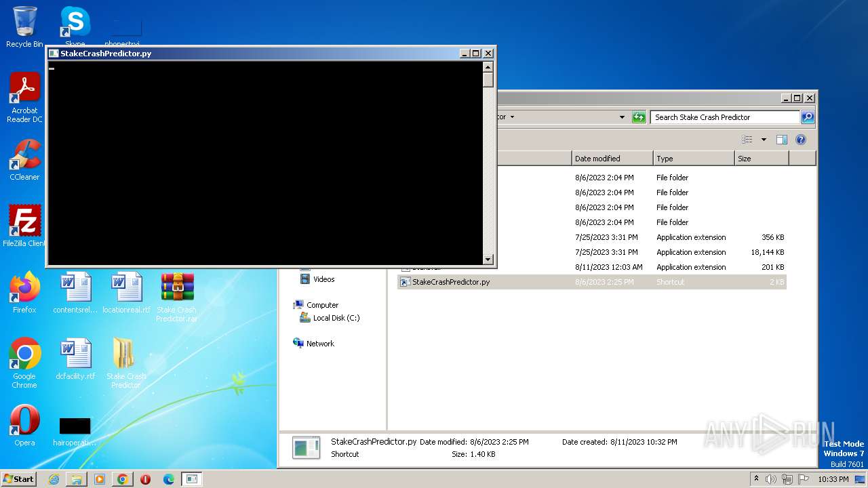Image resolution: width=868 pixels, height=488 pixels.
Task: Open Chrome from the taskbar
Action: (123, 479)
